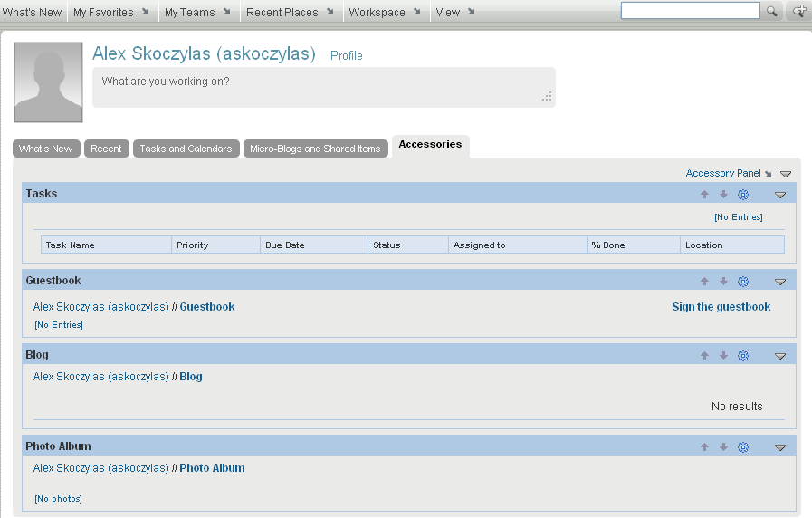The width and height of the screenshot is (812, 518).
Task: Click the status box resize grip
Action: pyautogui.click(x=548, y=97)
